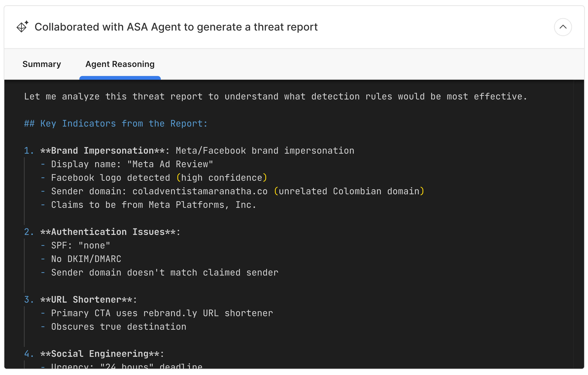Click the 'Social Engineering' list heading
This screenshot has height=375, width=588.
102,354
